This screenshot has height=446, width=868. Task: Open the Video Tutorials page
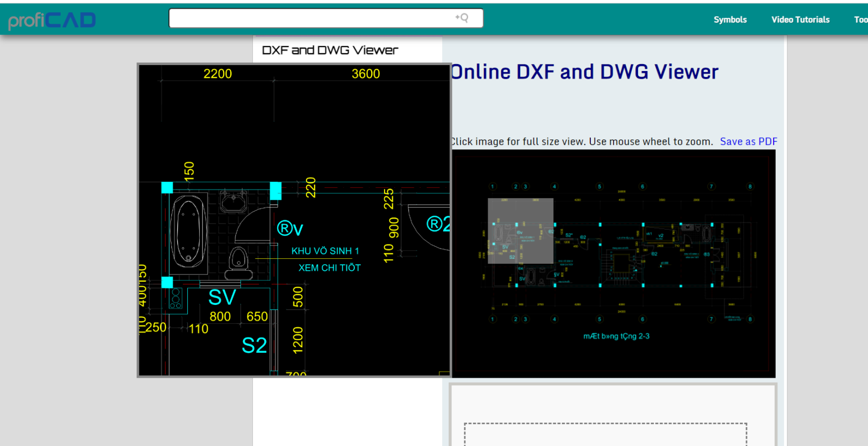pos(800,20)
